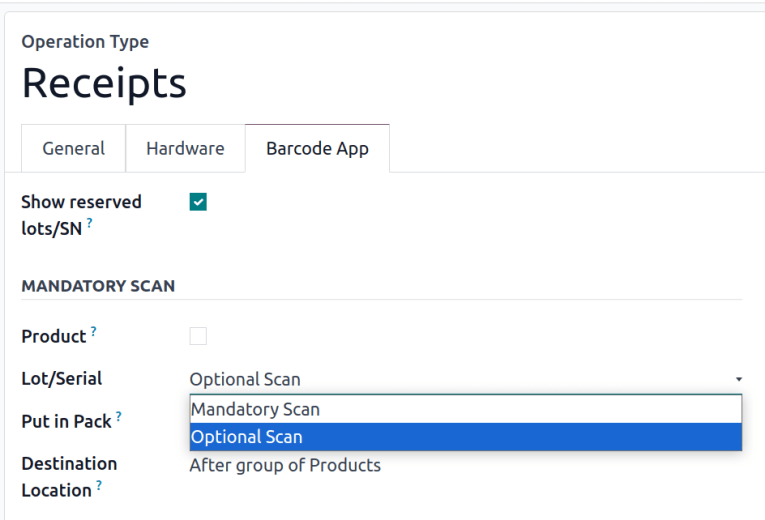Screen dimensions: 765x520
Task: Enable the Product mandatory scan checkbox
Action: 198,336
